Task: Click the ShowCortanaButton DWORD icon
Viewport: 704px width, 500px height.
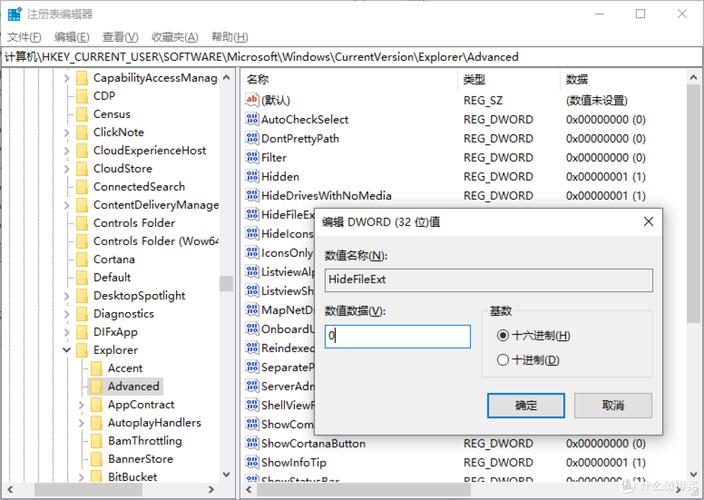Action: tap(252, 443)
